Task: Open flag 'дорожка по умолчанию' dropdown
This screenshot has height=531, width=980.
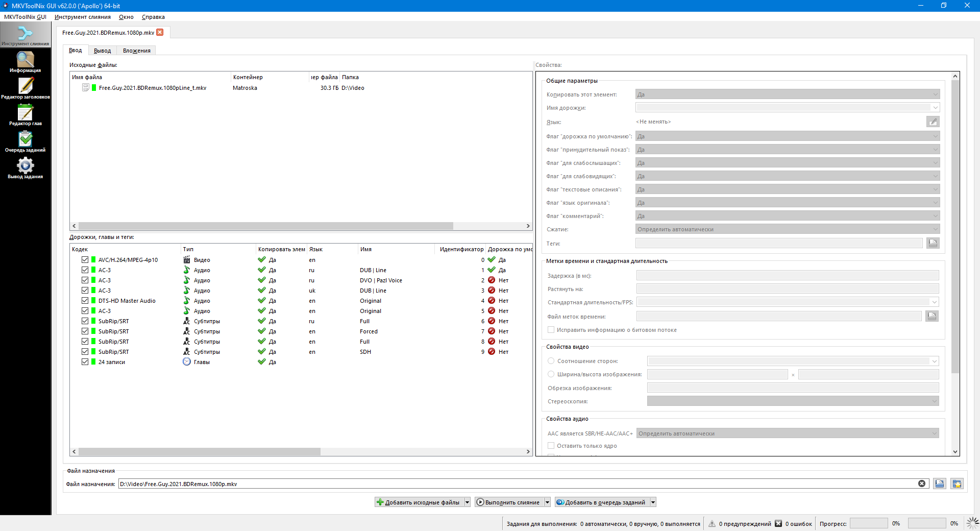Action: [x=788, y=136]
